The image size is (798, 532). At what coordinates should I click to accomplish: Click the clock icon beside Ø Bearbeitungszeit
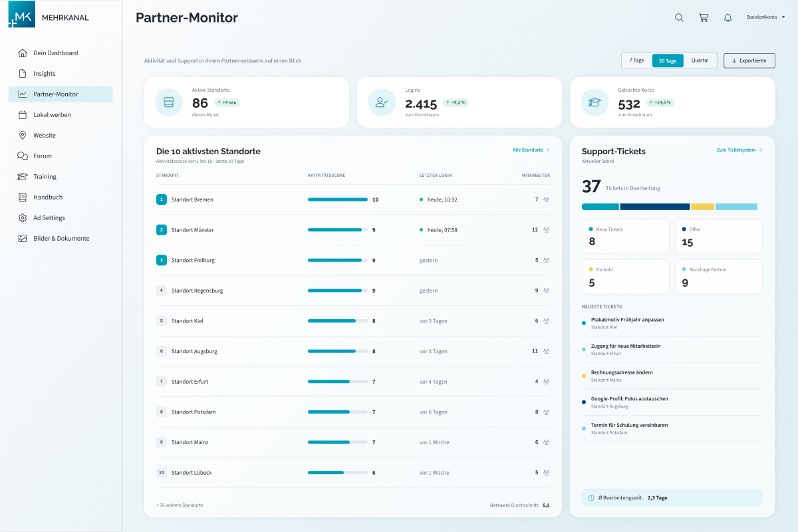pos(592,497)
